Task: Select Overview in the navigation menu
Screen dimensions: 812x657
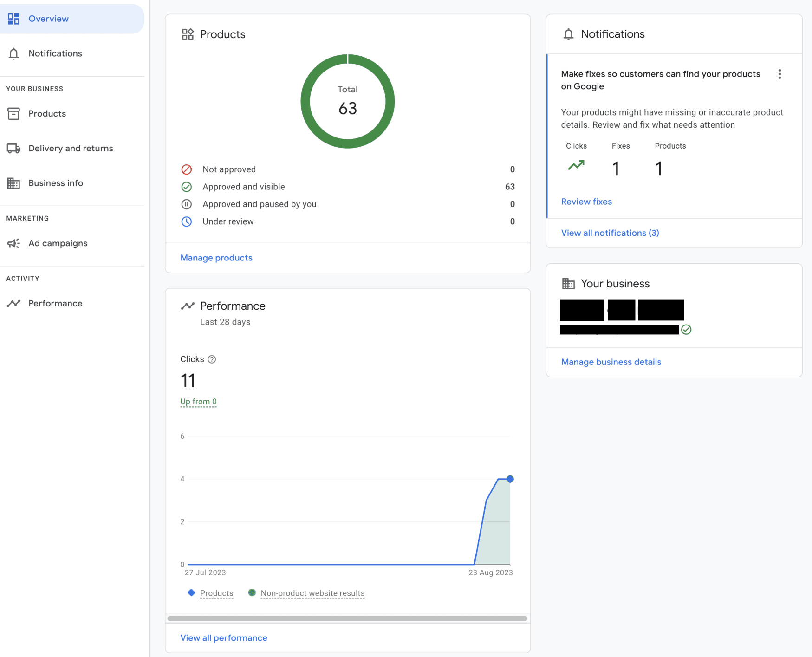Action: click(49, 19)
